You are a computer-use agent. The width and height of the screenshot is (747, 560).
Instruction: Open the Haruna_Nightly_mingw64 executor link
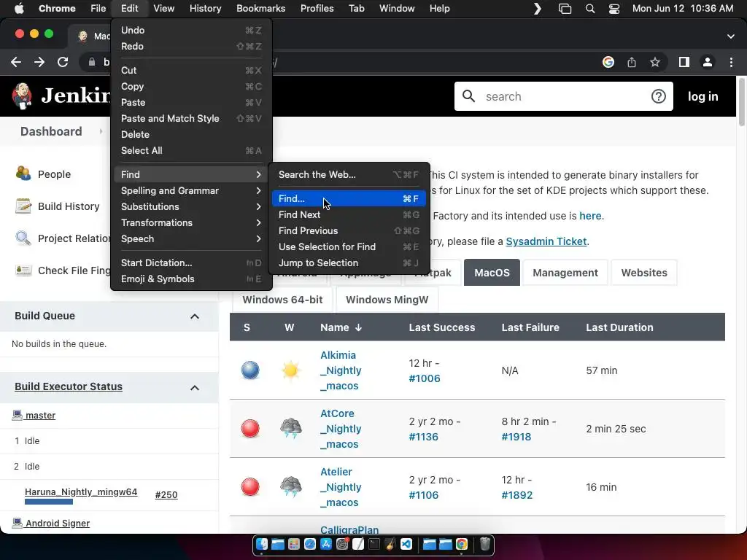81,492
